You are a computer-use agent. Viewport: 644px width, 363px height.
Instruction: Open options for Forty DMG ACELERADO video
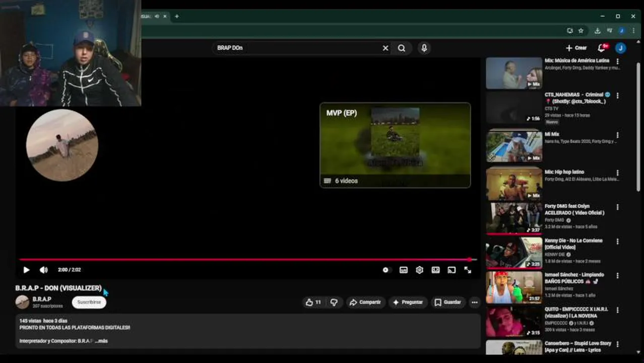(617, 207)
